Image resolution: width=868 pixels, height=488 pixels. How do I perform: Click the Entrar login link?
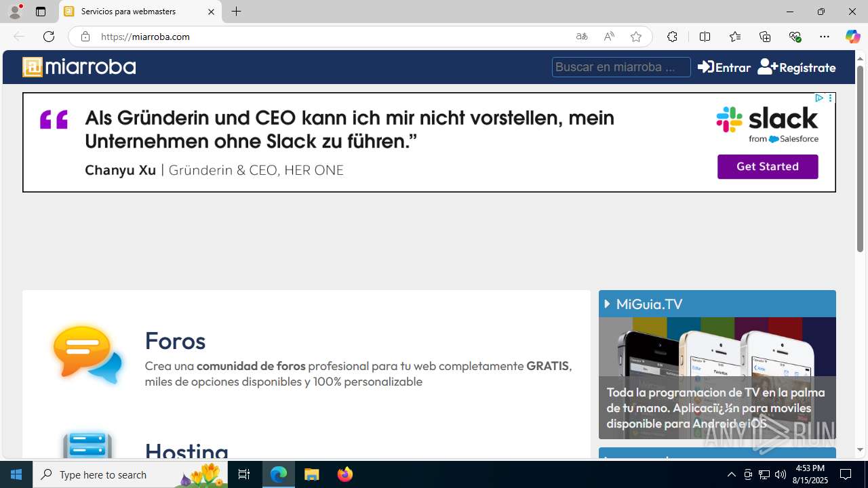pos(724,67)
